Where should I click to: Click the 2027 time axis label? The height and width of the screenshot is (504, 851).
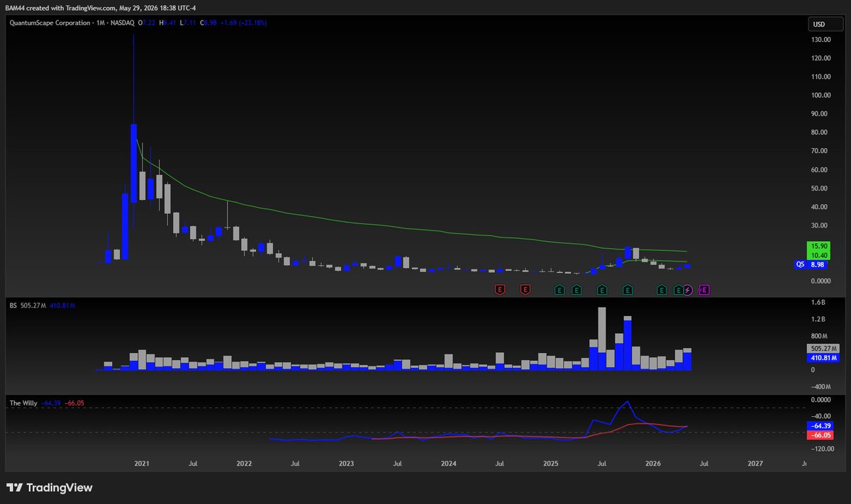pos(756,464)
